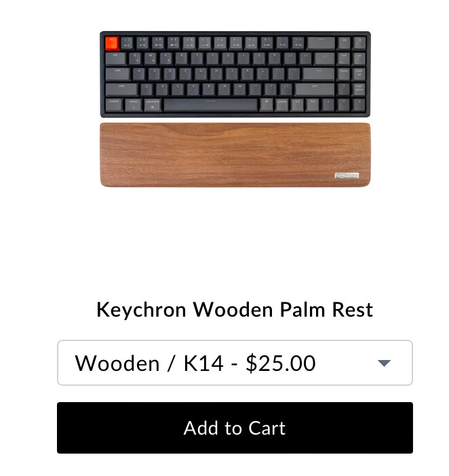Viewport: 449px width, 476px height.
Task: Click the Add to Cart button
Action: (x=235, y=428)
